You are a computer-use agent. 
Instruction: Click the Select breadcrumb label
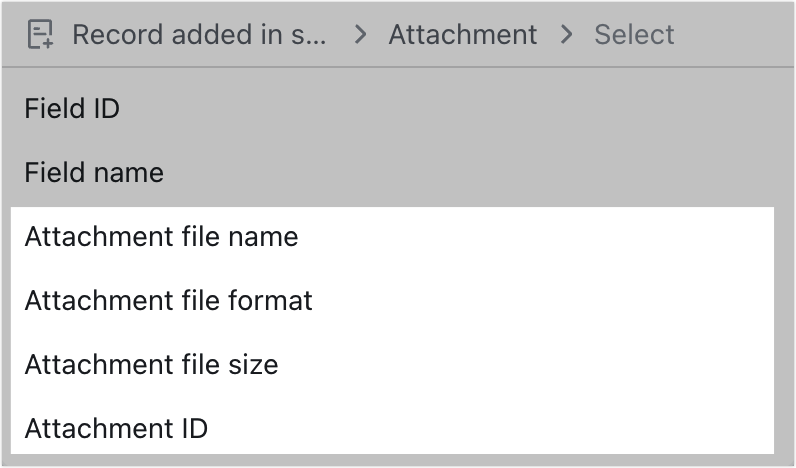point(634,35)
